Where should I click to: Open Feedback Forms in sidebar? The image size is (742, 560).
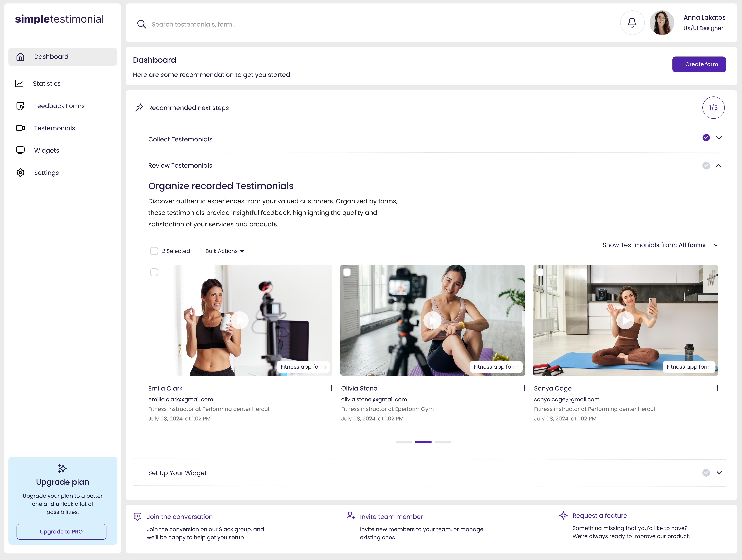(59, 106)
